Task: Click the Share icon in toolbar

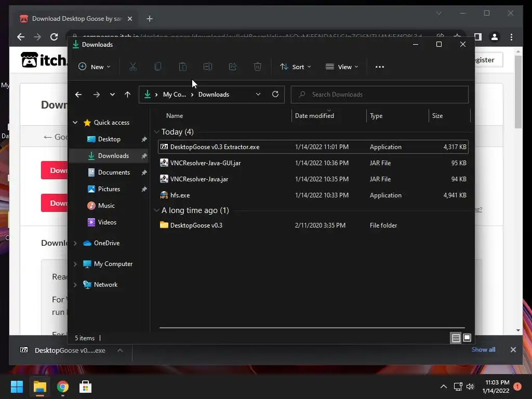Action: tap(233, 67)
